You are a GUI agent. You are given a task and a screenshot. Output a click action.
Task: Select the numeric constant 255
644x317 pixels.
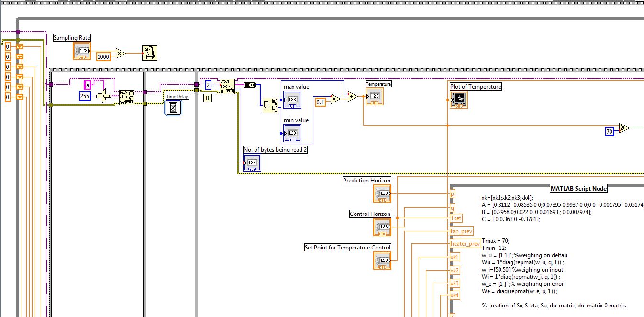pyautogui.click(x=85, y=97)
